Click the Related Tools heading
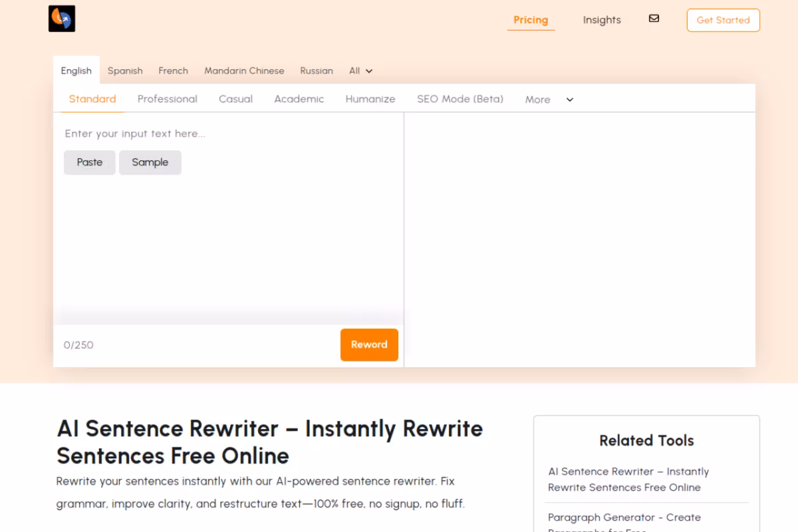This screenshot has height=532, width=798. click(646, 440)
